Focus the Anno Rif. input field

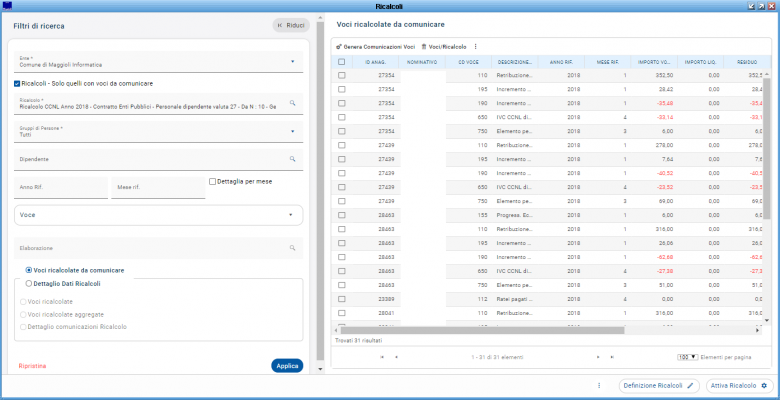point(61,188)
